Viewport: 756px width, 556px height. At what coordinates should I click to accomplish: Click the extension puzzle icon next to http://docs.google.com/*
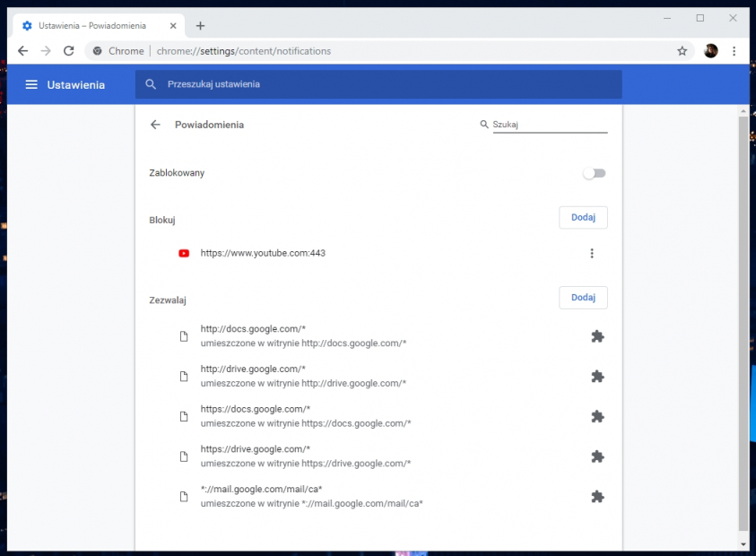597,336
